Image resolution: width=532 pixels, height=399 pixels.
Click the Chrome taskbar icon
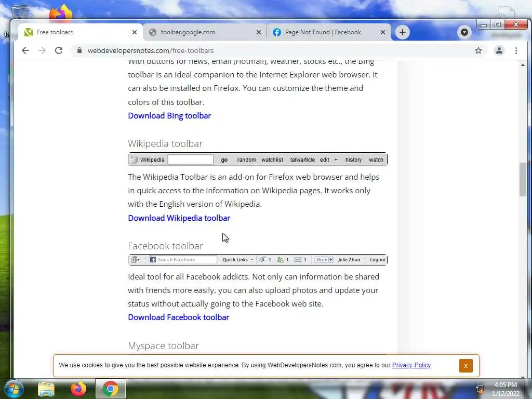point(111,389)
